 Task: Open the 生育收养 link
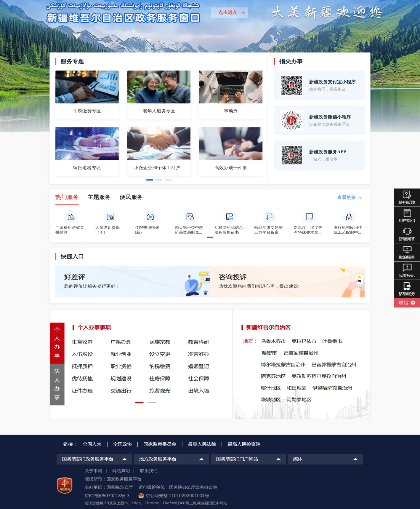pyautogui.click(x=82, y=342)
